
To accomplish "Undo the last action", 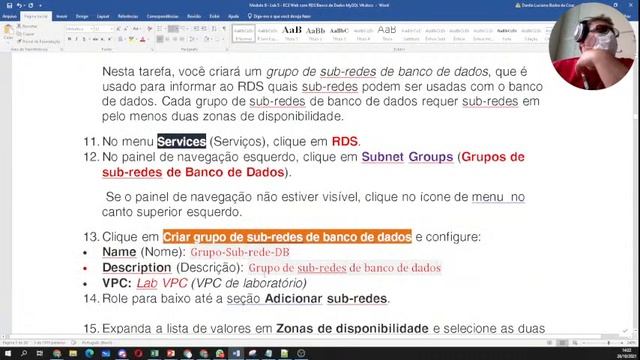I will pos(19,5).
